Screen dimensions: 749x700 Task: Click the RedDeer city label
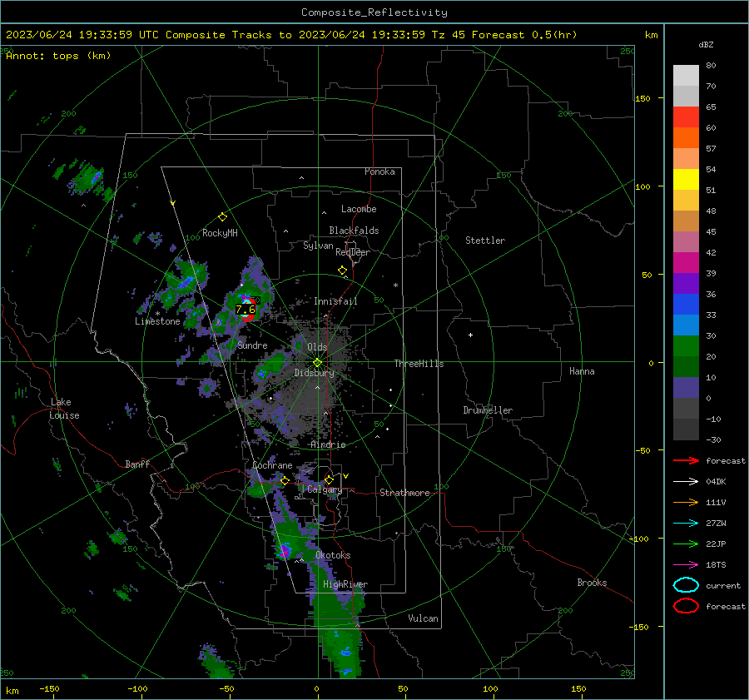353,252
